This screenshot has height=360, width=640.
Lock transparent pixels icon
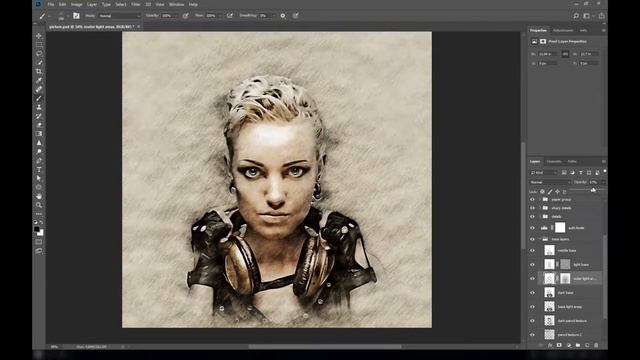point(542,191)
